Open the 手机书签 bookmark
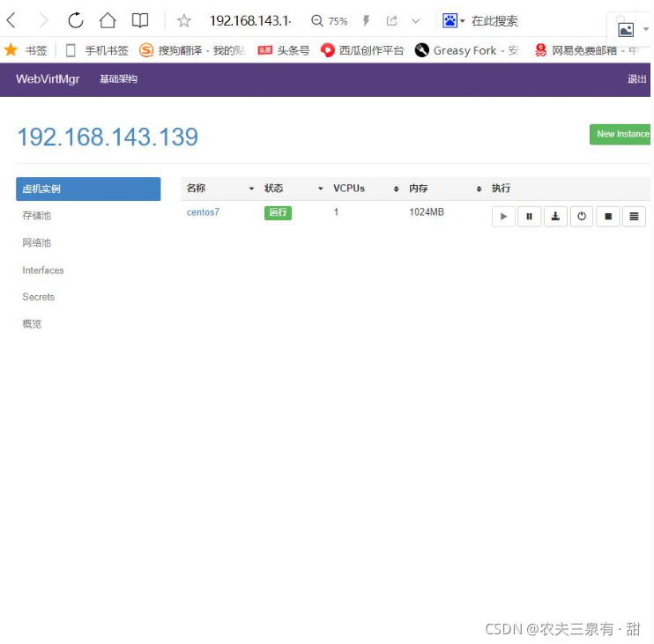The width and height of the screenshot is (654, 644). pos(97,50)
